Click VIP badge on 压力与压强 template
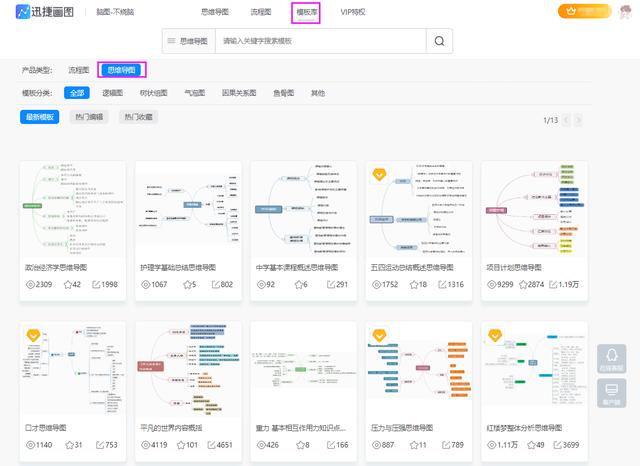 pos(379,335)
